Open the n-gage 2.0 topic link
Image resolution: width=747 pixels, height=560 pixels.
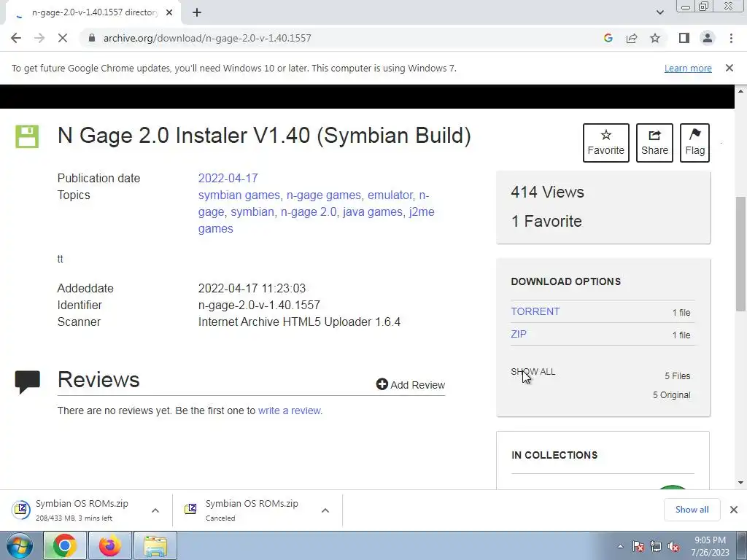click(x=309, y=212)
